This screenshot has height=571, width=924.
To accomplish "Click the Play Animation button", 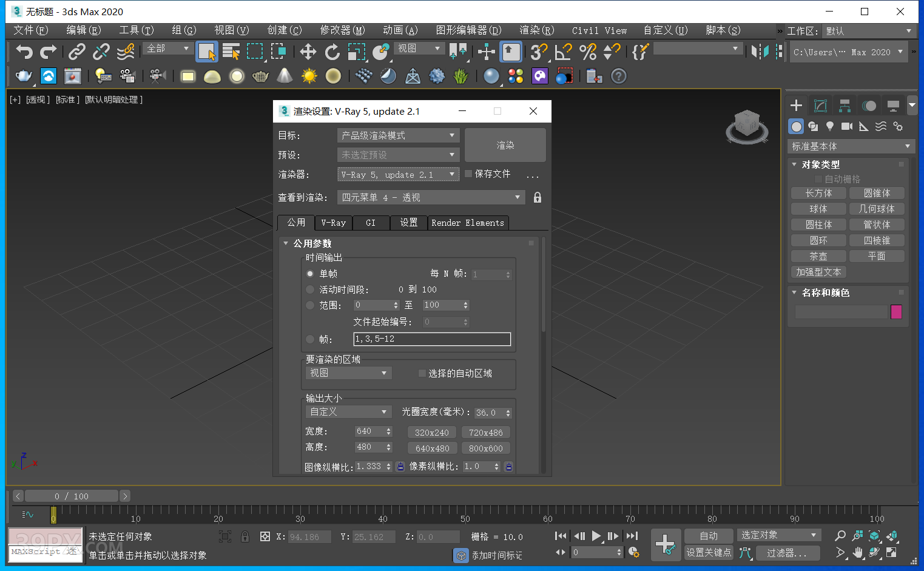I will pyautogui.click(x=596, y=536).
